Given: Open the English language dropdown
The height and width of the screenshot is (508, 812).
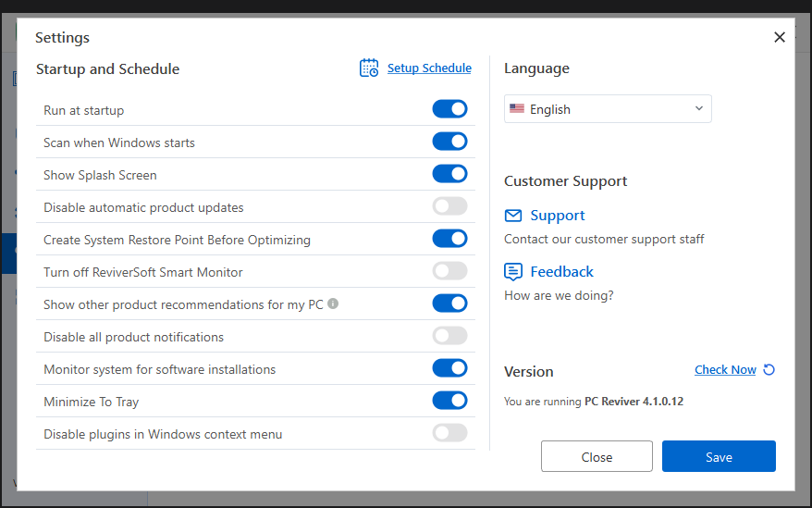Looking at the screenshot, I should pos(608,109).
